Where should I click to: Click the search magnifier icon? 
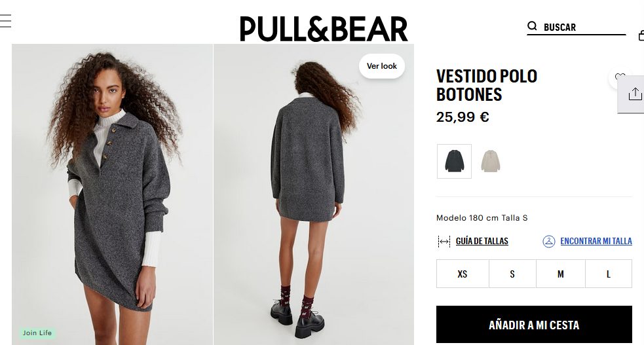click(532, 26)
